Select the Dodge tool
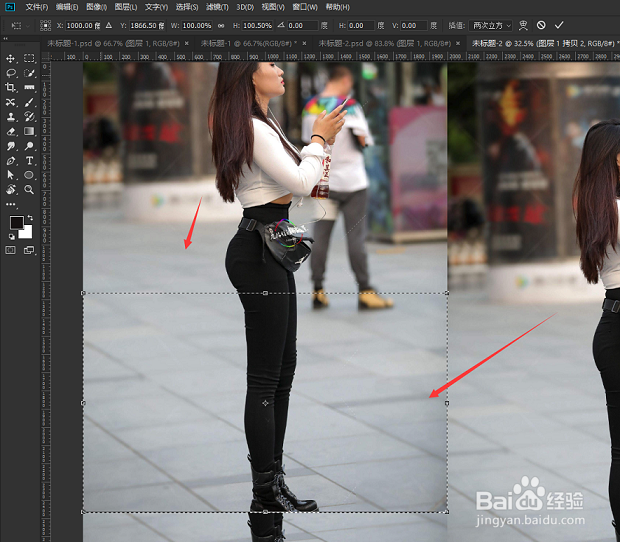Screen dimensions: 620x542 pyautogui.click(x=29, y=146)
